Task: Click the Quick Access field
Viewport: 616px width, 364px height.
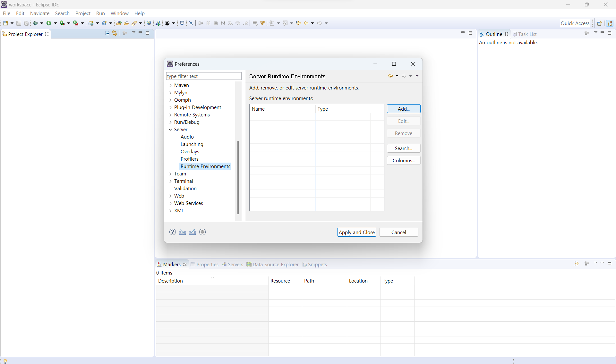Action: (x=575, y=23)
